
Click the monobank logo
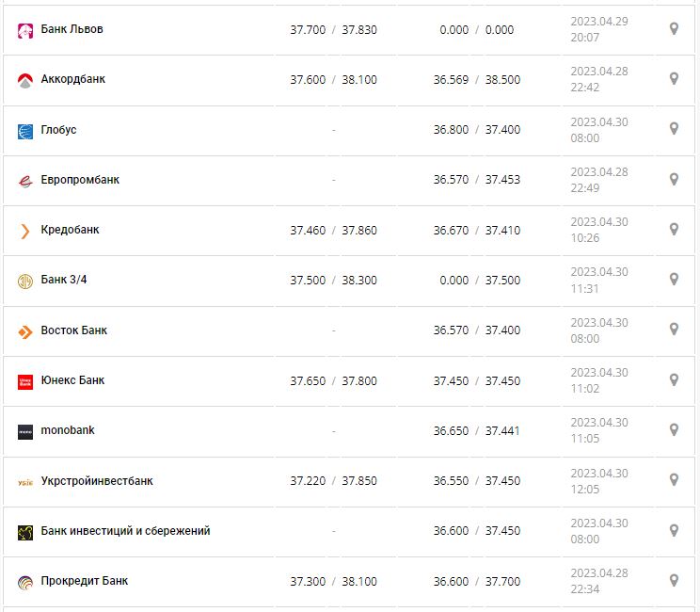tap(25, 431)
